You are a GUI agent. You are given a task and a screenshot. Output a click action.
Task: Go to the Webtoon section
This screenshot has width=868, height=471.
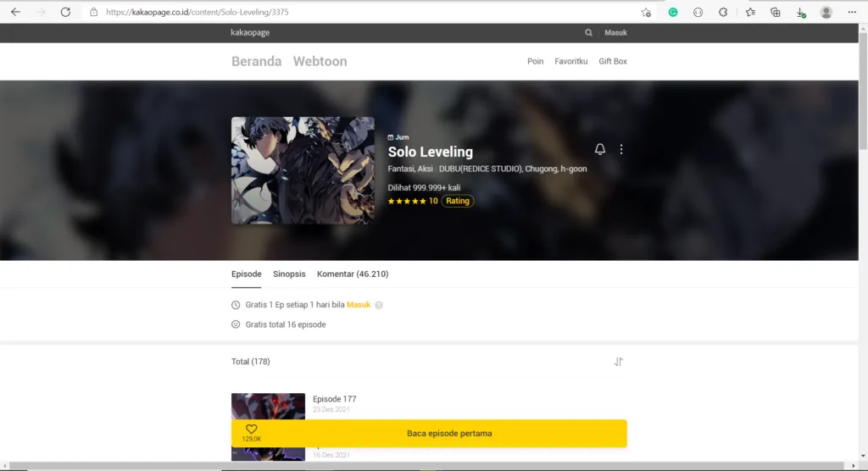(320, 62)
